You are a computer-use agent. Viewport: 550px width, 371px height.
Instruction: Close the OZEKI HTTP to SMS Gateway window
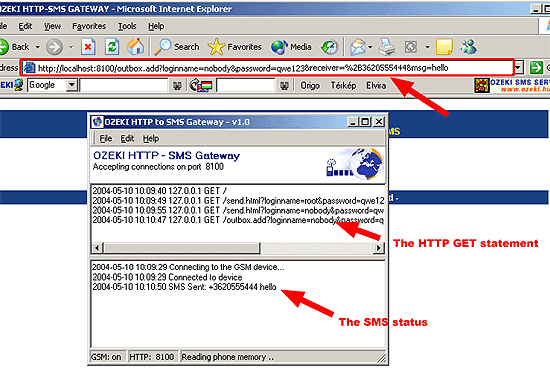[379, 122]
